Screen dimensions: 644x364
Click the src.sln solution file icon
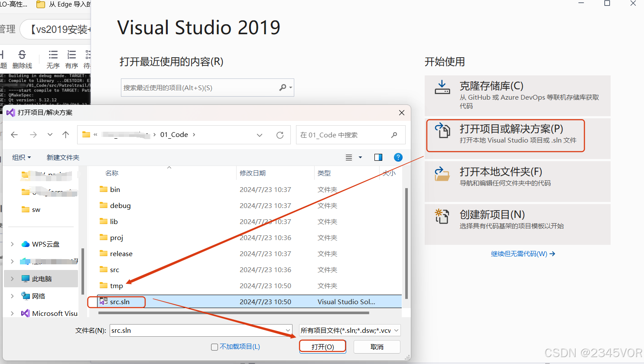coord(104,302)
